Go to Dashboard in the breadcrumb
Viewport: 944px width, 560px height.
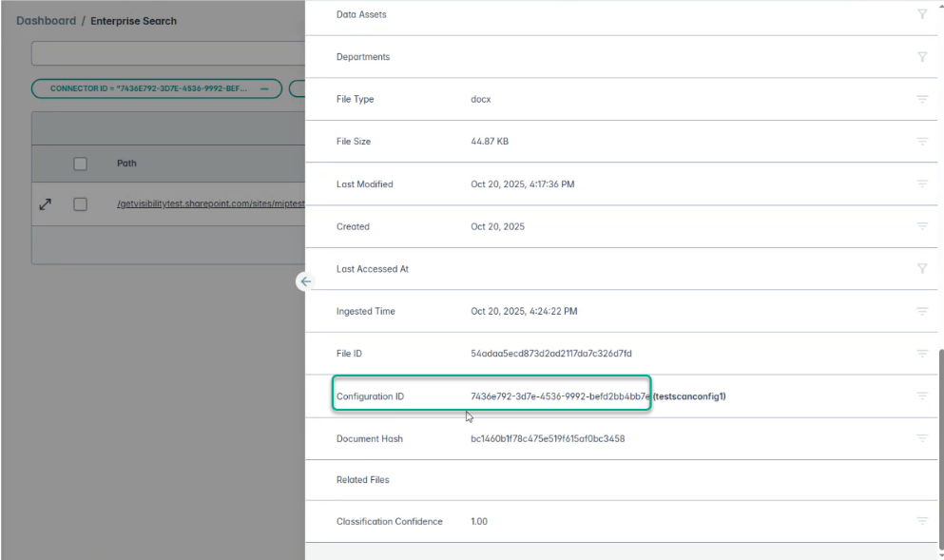point(46,21)
